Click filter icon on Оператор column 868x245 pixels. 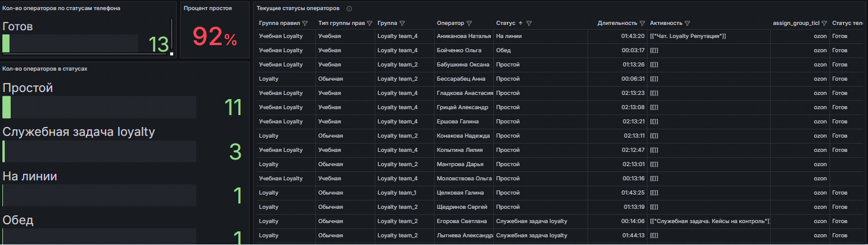(469, 24)
